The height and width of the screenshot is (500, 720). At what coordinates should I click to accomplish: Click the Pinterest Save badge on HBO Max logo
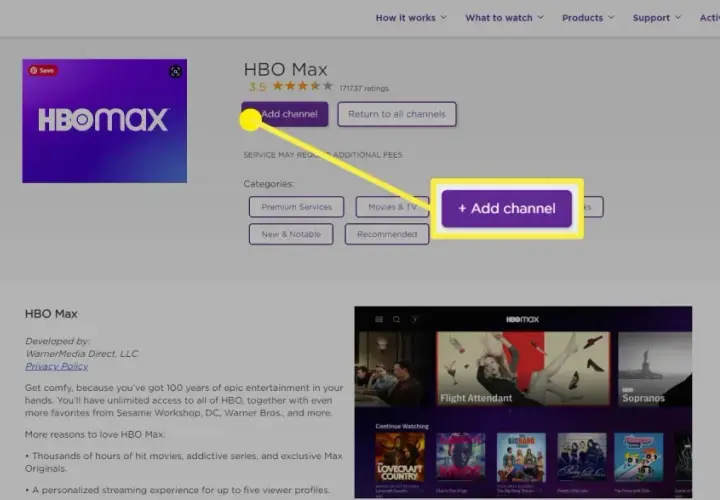[x=43, y=70]
